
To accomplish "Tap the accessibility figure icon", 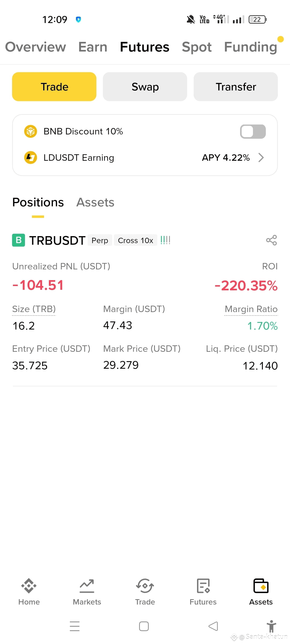I will pyautogui.click(x=271, y=626).
